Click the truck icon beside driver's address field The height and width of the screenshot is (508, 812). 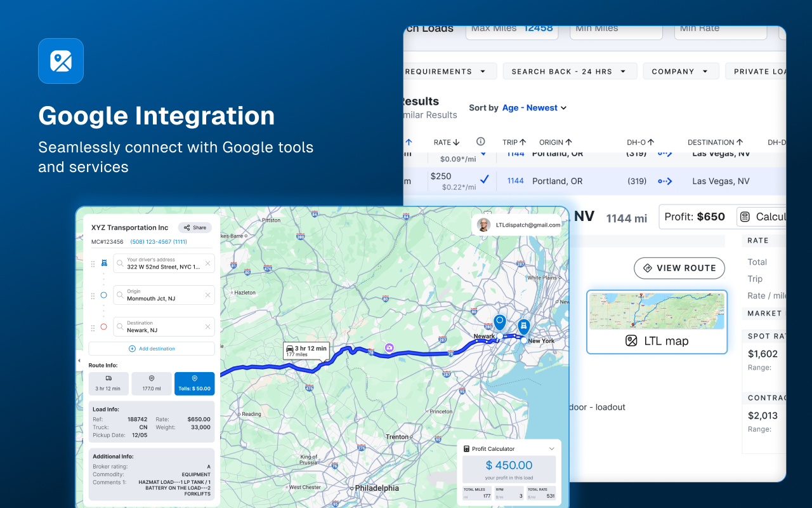point(104,263)
